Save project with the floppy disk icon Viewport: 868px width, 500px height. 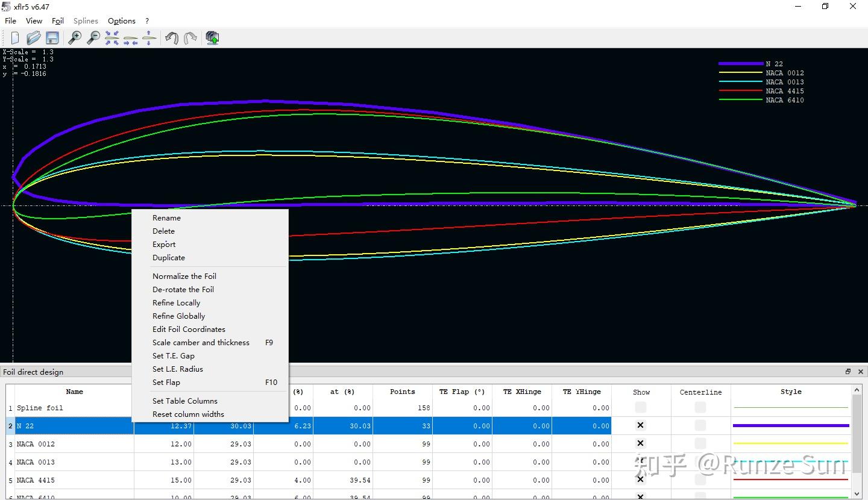tap(52, 38)
